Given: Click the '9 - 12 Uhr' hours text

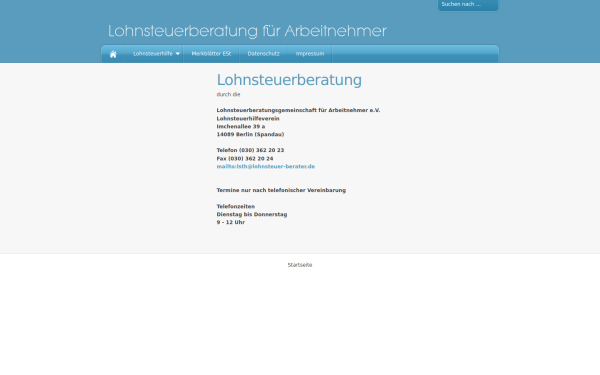Looking at the screenshot, I should click(x=231, y=222).
